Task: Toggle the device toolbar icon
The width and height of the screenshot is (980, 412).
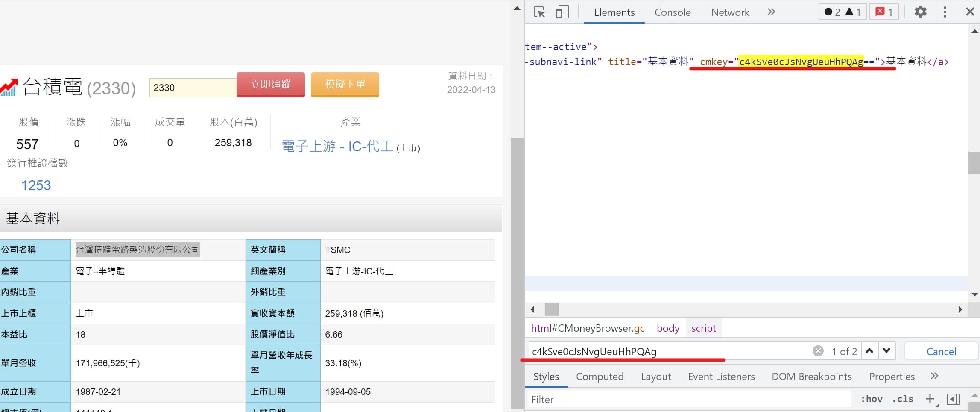Action: point(562,12)
